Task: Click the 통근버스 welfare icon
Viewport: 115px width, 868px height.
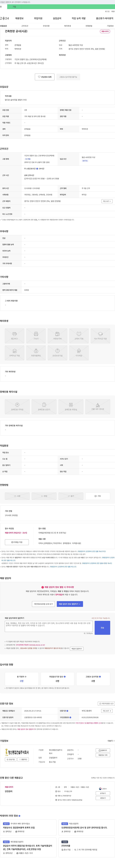Action: coord(14,336)
